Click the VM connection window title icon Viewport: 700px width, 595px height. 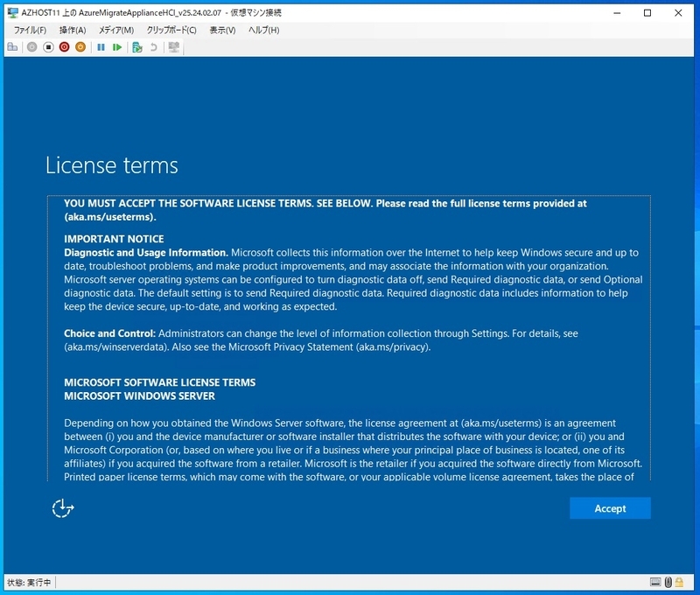[12, 12]
